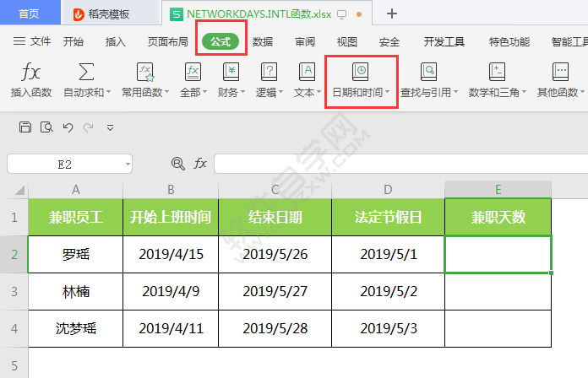This screenshot has height=378, width=588.
Task: Open the 查找与引用 lookup and reference icon
Action: 428,72
